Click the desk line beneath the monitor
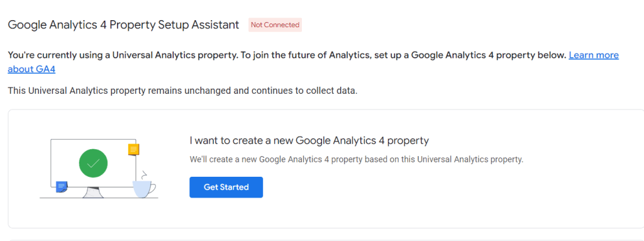This screenshot has width=644, height=241. pyautogui.click(x=99, y=198)
